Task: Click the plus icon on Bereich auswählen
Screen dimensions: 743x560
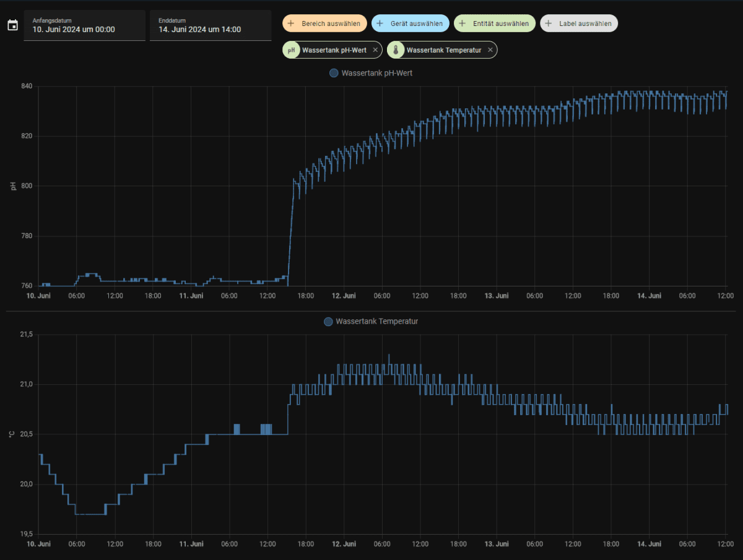Action: [291, 24]
